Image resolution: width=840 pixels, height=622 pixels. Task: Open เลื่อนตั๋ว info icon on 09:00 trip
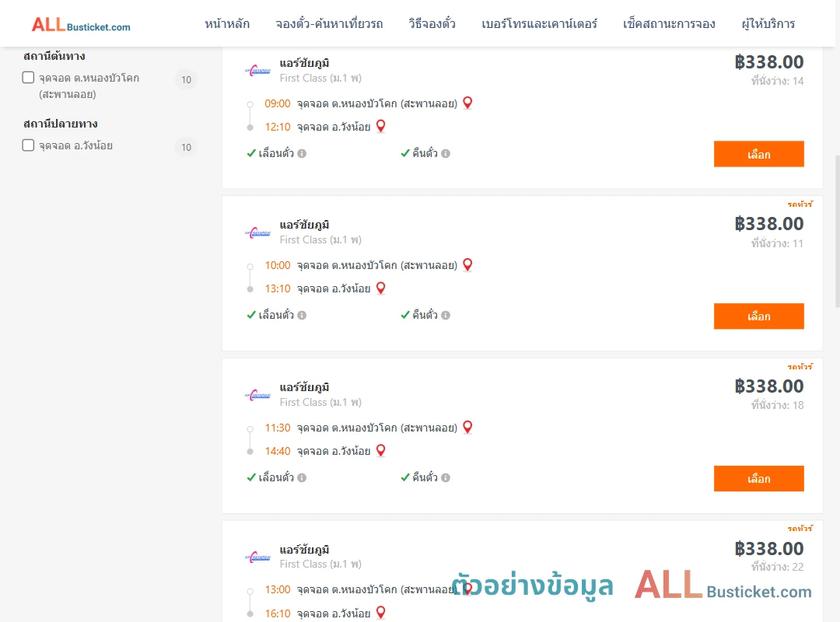tap(302, 154)
